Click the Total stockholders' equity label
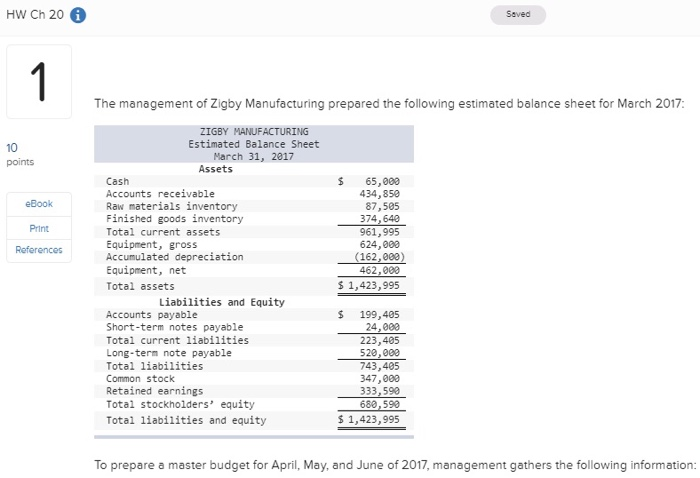700x478 pixels. 180,405
